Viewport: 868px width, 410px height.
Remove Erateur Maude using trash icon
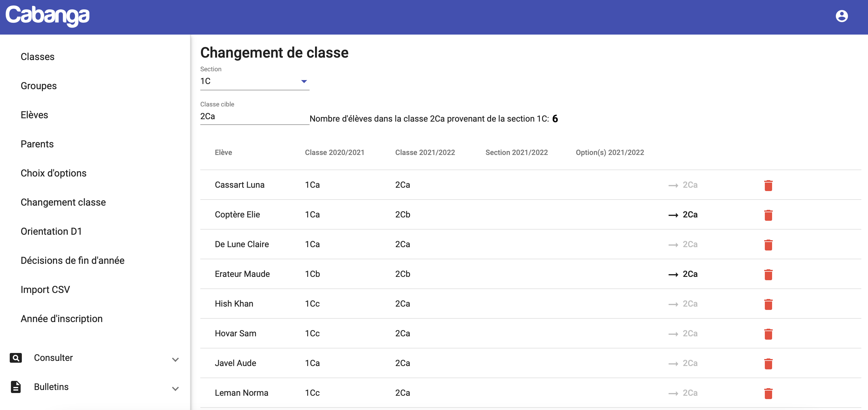[768, 274]
